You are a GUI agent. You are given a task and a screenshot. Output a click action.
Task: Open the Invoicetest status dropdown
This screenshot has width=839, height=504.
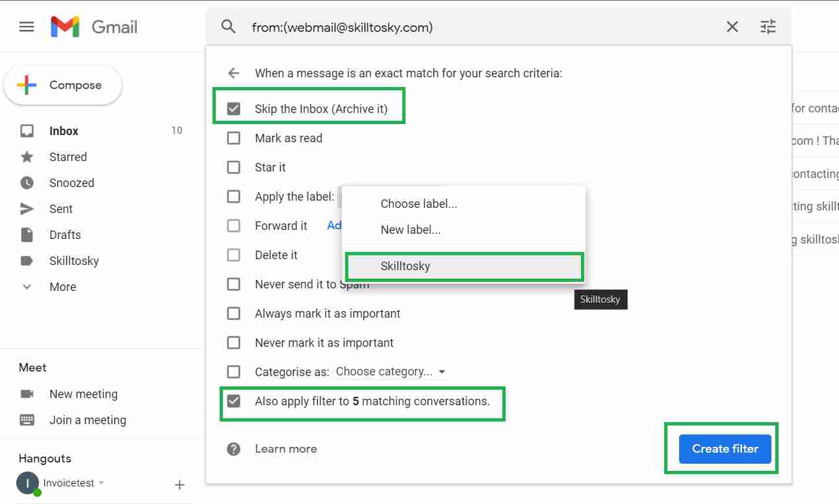coord(101,483)
